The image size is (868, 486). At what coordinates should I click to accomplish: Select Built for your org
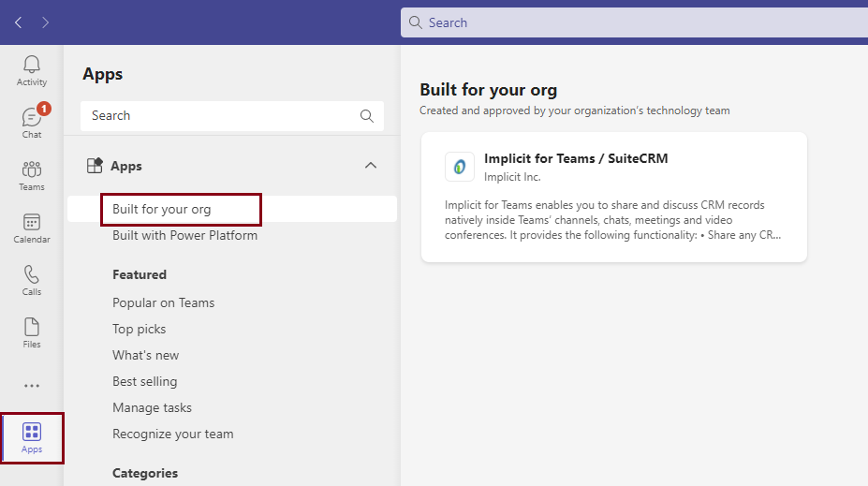pyautogui.click(x=162, y=209)
